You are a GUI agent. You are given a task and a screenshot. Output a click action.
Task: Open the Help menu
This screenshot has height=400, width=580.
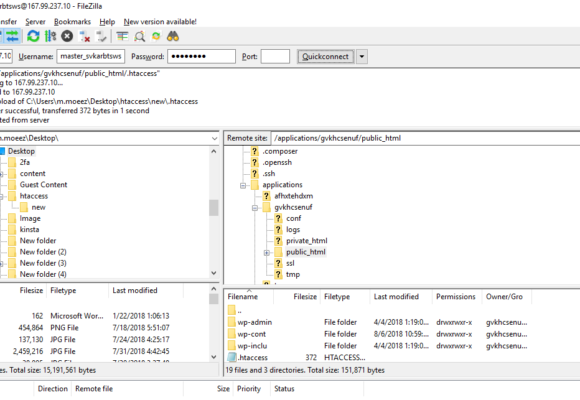(x=107, y=22)
